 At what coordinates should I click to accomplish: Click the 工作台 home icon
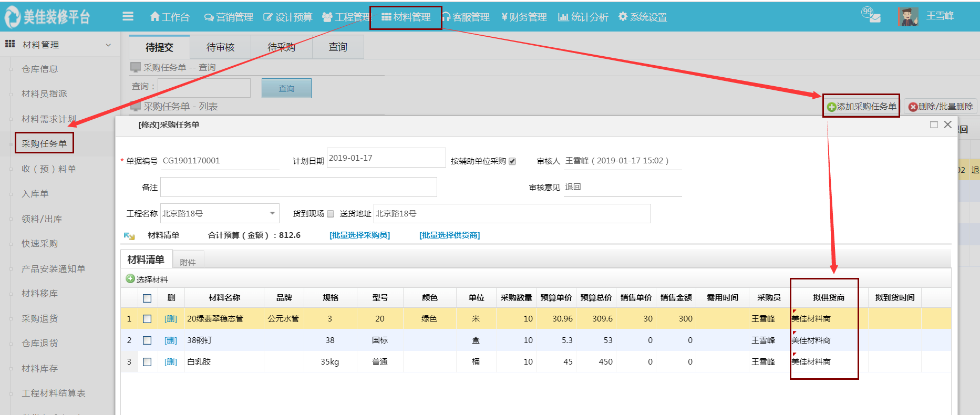154,17
